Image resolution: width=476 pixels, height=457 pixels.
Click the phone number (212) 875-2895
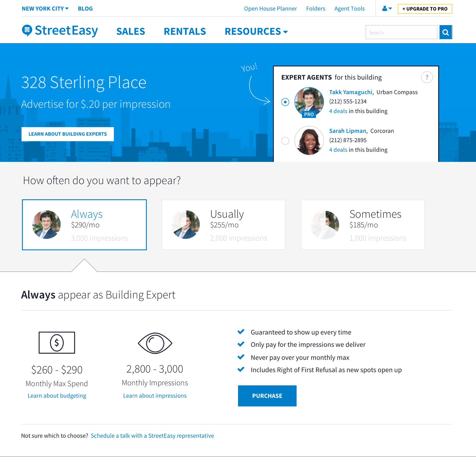[x=348, y=140]
